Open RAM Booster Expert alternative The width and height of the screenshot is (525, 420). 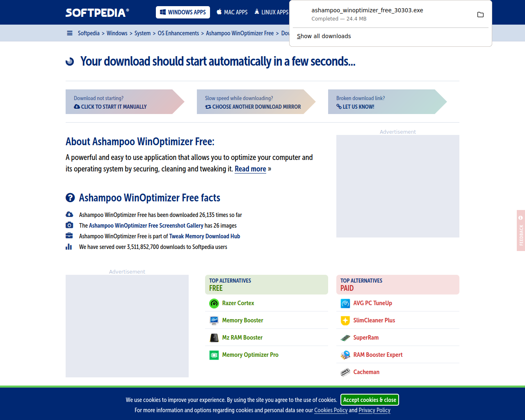(x=378, y=355)
